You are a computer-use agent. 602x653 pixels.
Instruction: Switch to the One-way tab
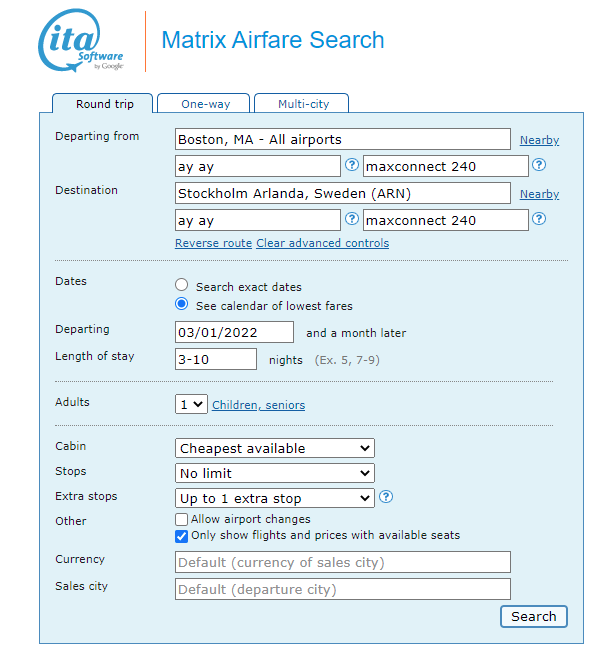point(204,103)
